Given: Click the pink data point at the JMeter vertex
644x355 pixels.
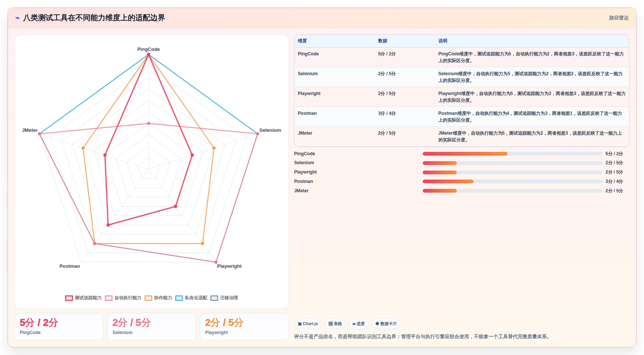Looking at the screenshot, I should [x=40, y=134].
